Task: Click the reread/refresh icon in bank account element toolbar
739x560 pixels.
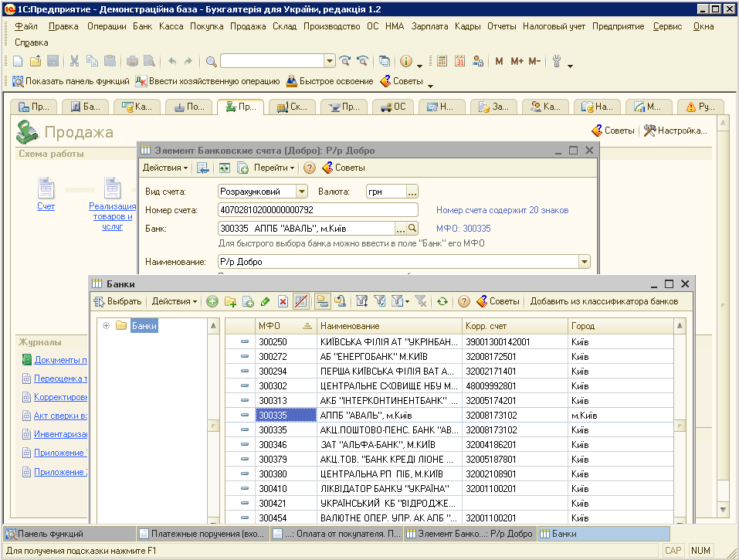Action: click(225, 168)
